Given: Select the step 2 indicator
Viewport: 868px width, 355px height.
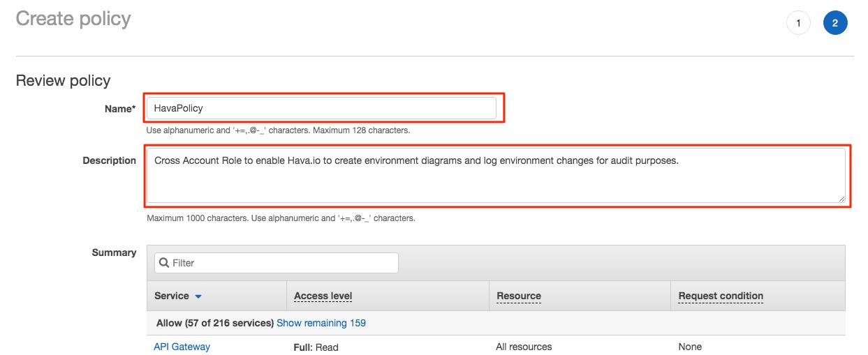Looking at the screenshot, I should (x=835, y=23).
